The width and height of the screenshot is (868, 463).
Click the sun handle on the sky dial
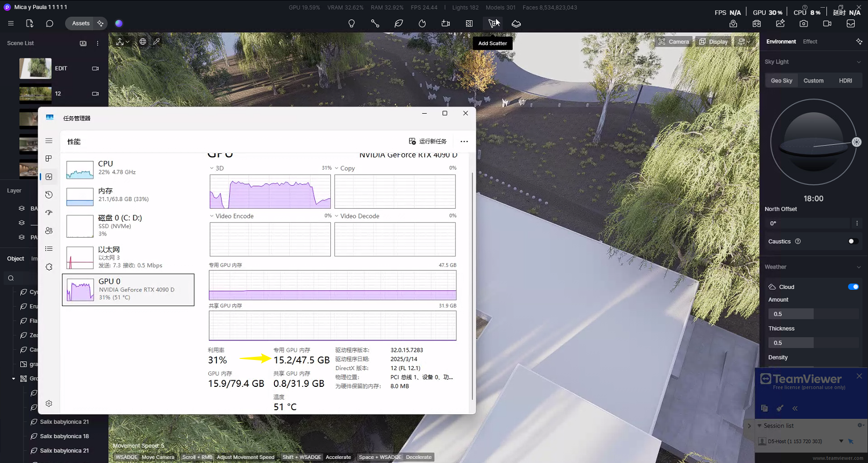click(x=857, y=142)
